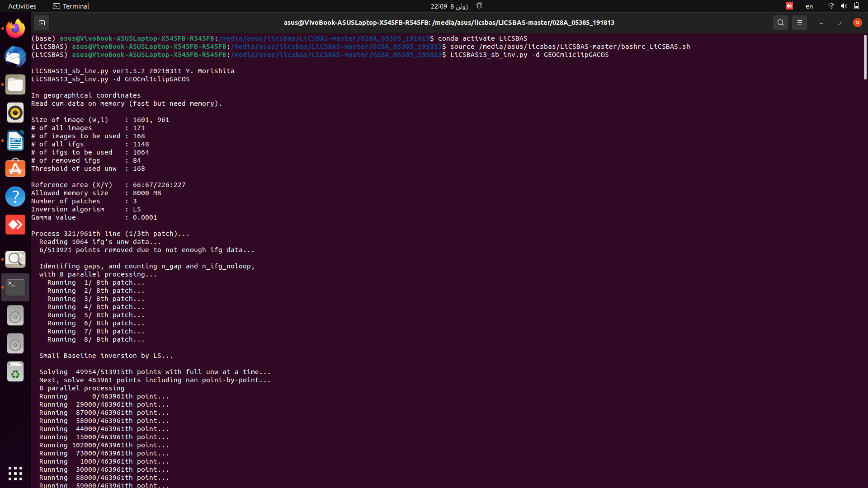Open a new terminal tab
868x488 pixels.
coord(42,22)
